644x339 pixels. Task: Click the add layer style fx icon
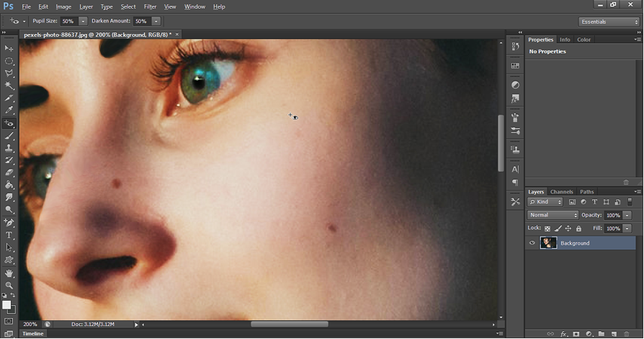coord(564,334)
